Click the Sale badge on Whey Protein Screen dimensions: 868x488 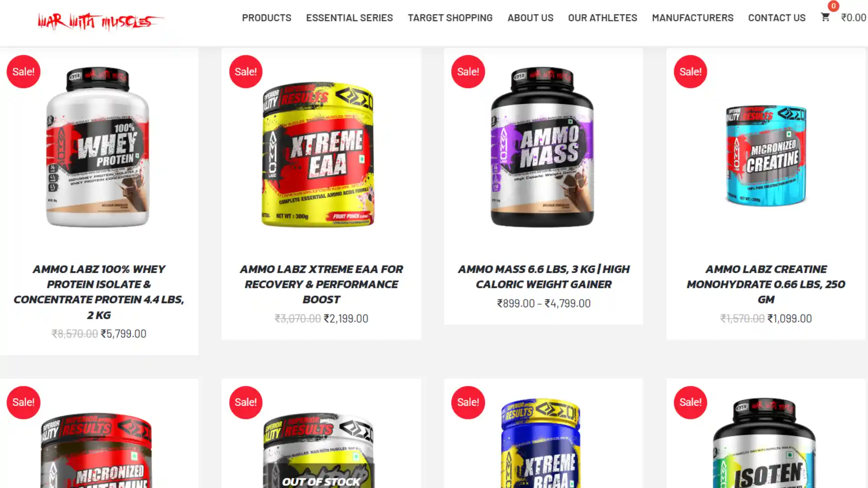coord(24,71)
